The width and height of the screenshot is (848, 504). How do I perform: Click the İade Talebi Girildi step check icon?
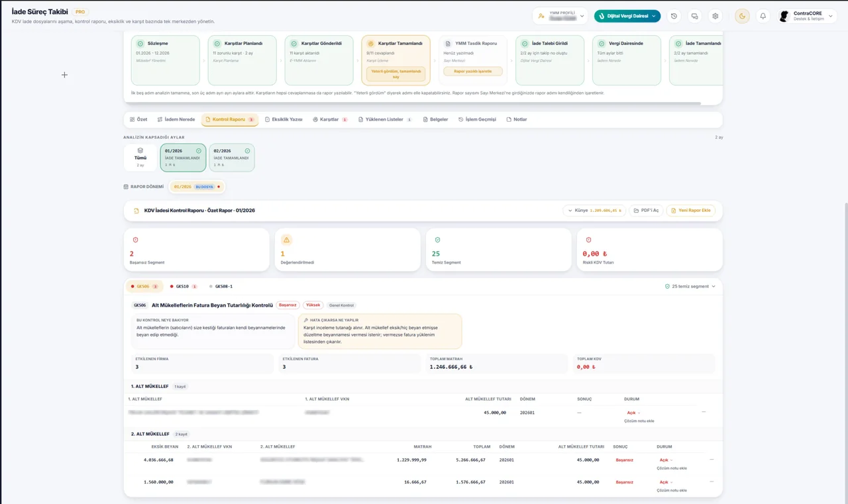pyautogui.click(x=525, y=43)
